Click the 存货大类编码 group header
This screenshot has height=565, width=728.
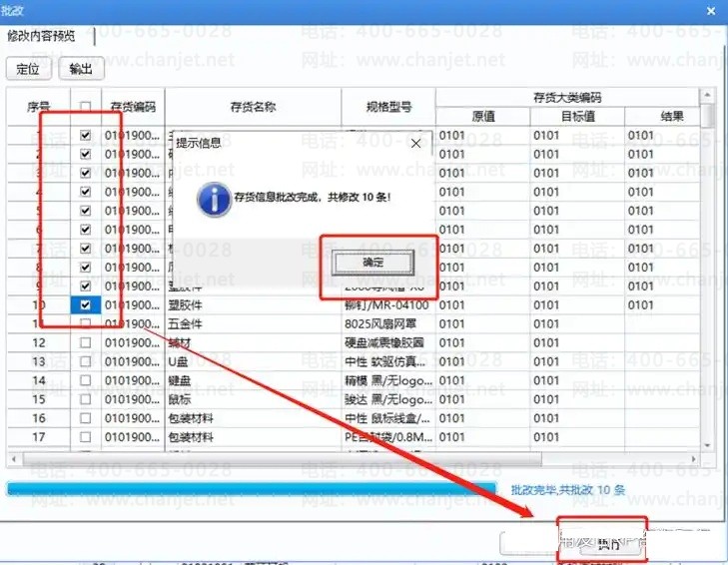coord(567,98)
